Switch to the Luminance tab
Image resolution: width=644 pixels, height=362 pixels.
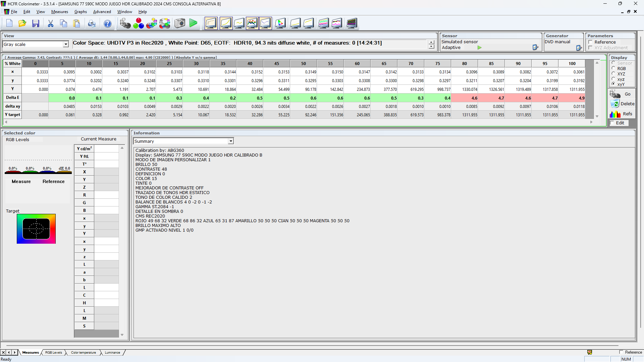(x=112, y=352)
